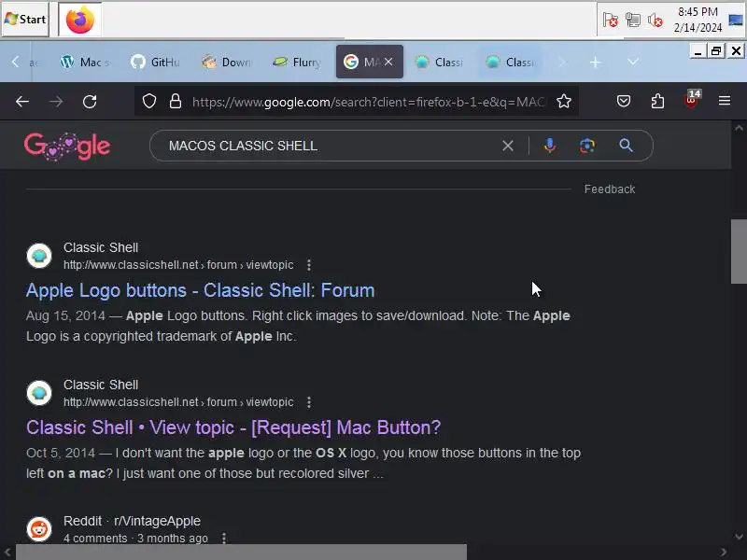Bookmark this page with star

pyautogui.click(x=564, y=101)
